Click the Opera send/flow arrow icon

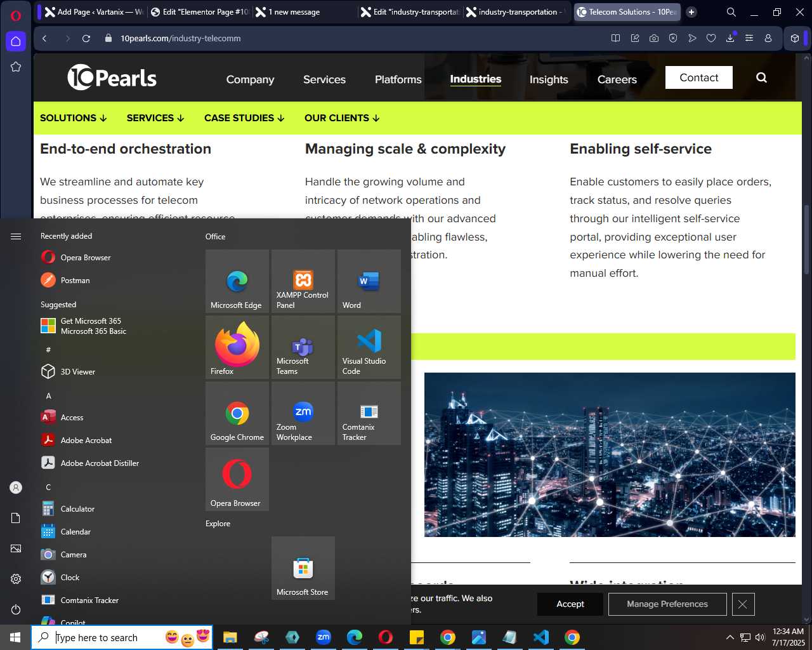pyautogui.click(x=692, y=38)
